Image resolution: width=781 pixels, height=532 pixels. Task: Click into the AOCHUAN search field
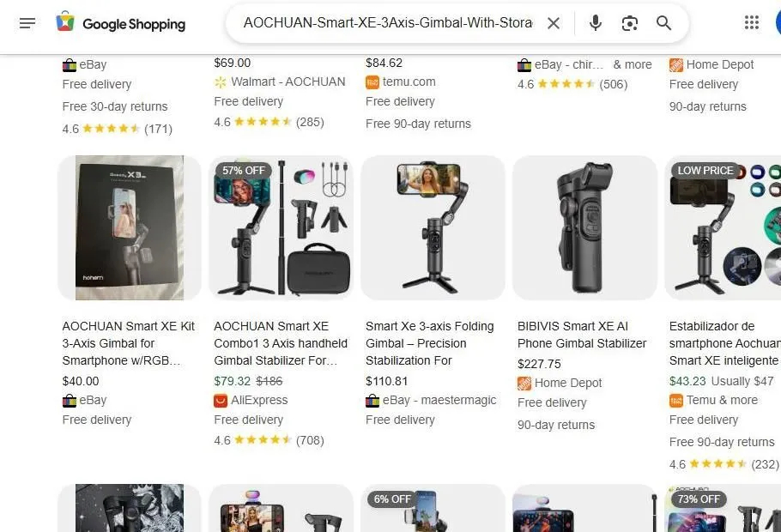(x=388, y=23)
